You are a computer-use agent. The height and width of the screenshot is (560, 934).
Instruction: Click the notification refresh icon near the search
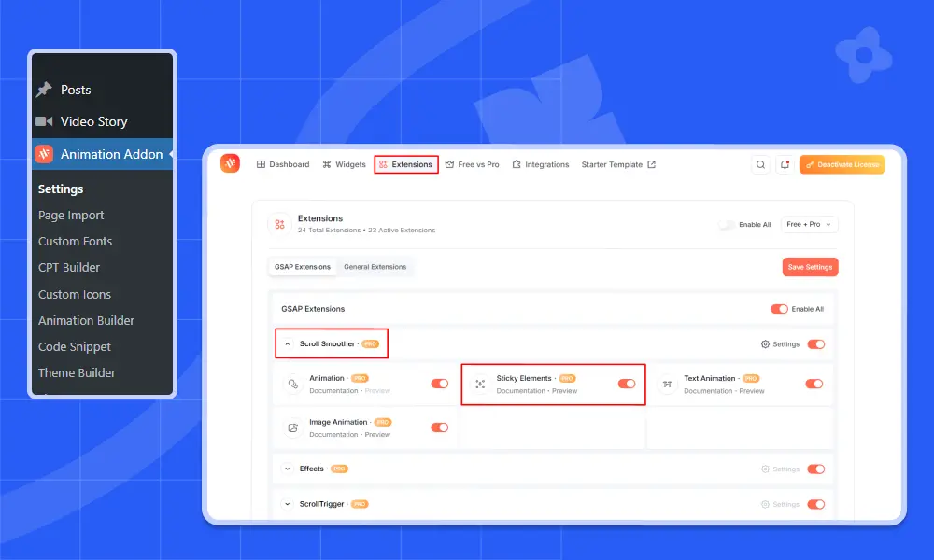click(783, 164)
